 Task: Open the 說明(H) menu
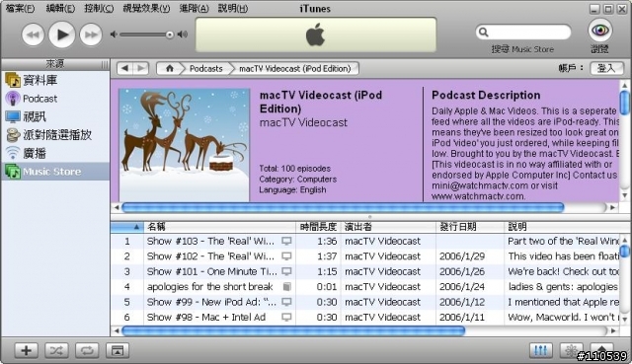233,9
